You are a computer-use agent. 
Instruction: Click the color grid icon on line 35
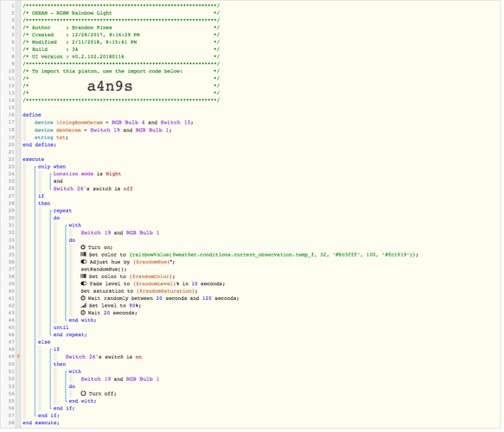(83, 254)
